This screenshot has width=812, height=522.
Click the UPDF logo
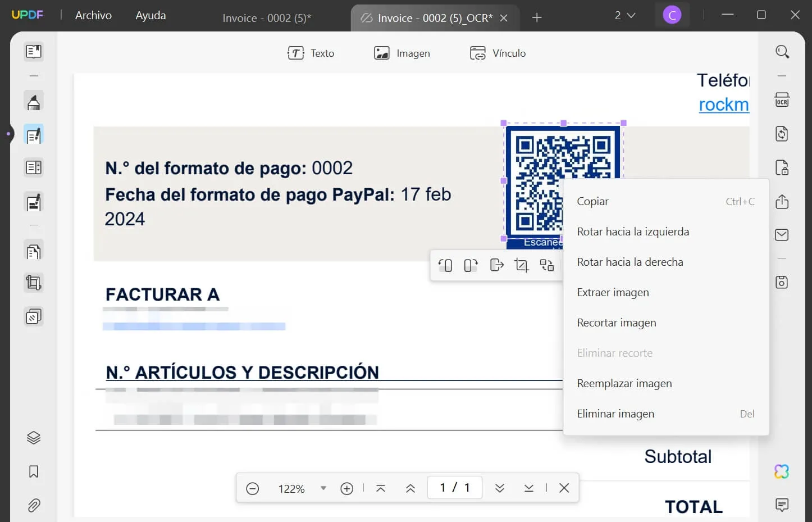[x=27, y=15]
